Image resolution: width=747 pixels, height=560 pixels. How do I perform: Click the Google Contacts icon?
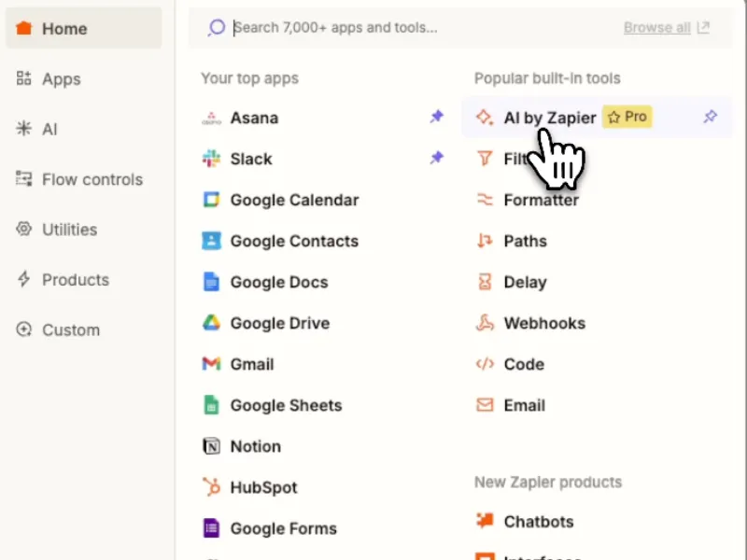[x=212, y=241]
